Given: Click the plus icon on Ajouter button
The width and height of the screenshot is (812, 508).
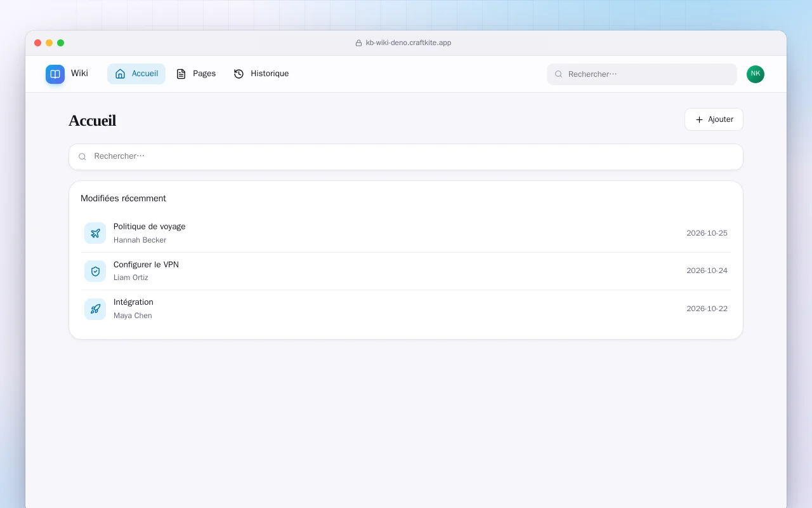Looking at the screenshot, I should pos(699,119).
